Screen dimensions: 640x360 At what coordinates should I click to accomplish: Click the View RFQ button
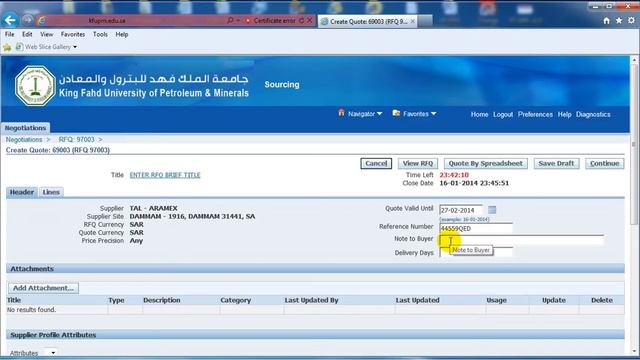(418, 163)
